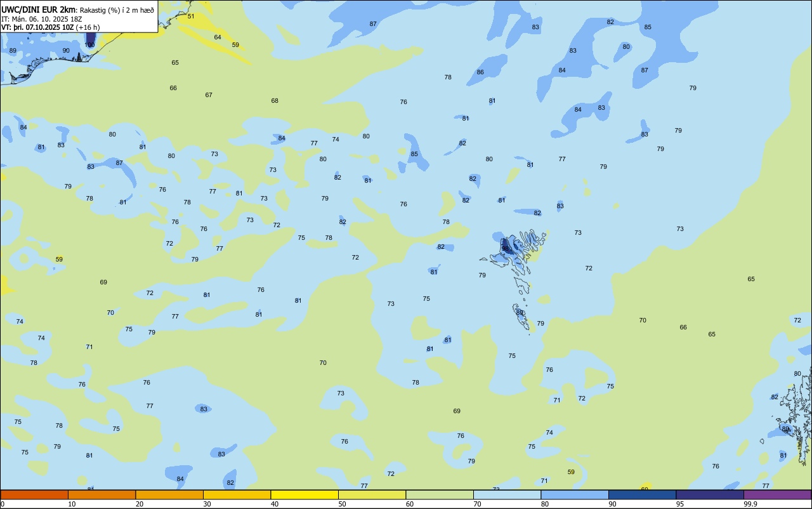Click the "99.9" legend tick label
812x509 pixels.
(750, 504)
